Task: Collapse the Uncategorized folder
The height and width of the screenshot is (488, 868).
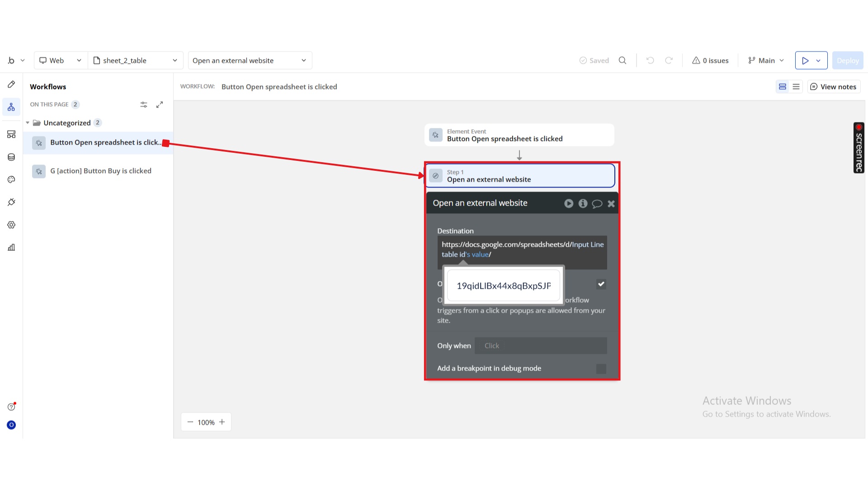Action: 28,123
